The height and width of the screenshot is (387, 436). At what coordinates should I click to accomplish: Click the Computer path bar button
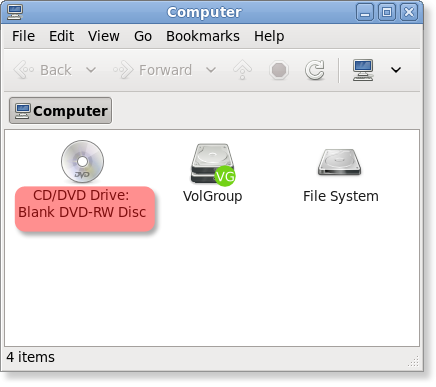coord(60,111)
